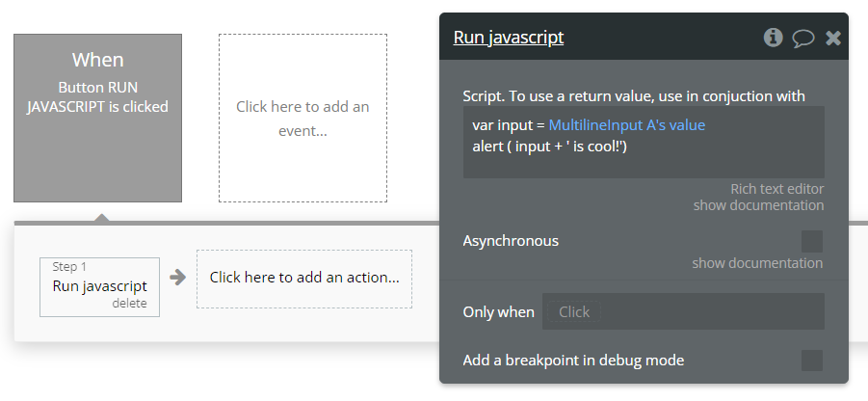Open the comment bubble icon
This screenshot has width=868, height=401.
pos(802,39)
